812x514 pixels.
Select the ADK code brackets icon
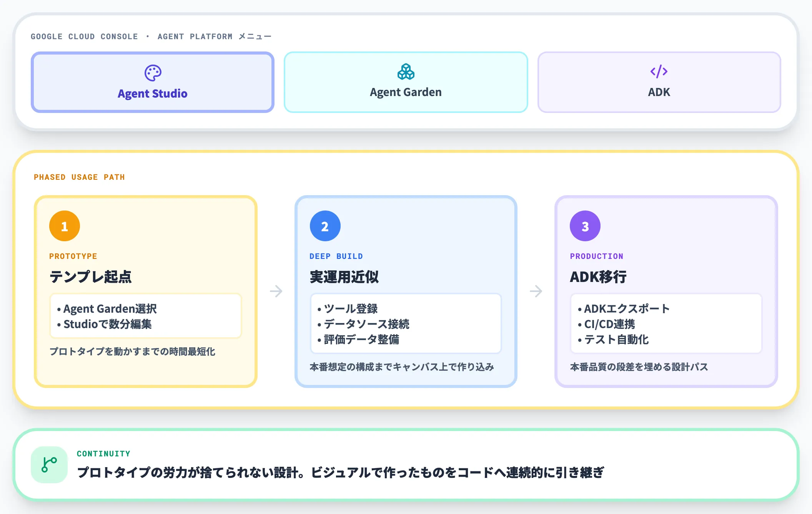[659, 71]
